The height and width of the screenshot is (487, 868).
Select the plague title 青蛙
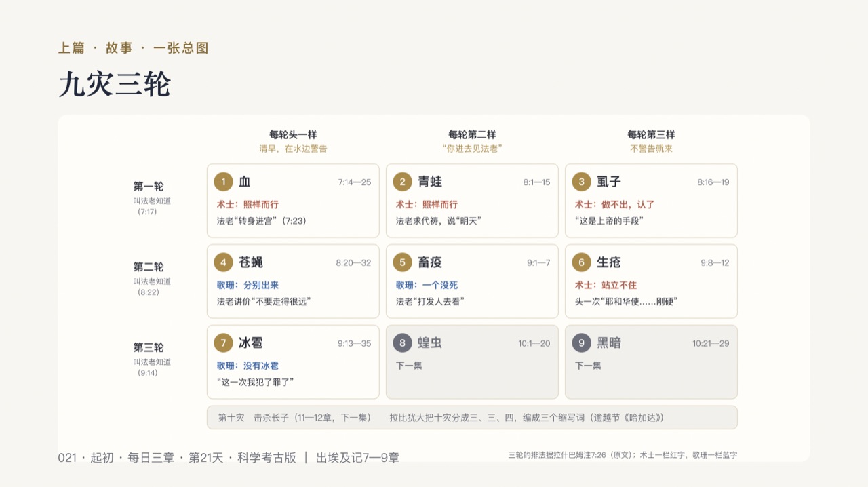coord(430,182)
